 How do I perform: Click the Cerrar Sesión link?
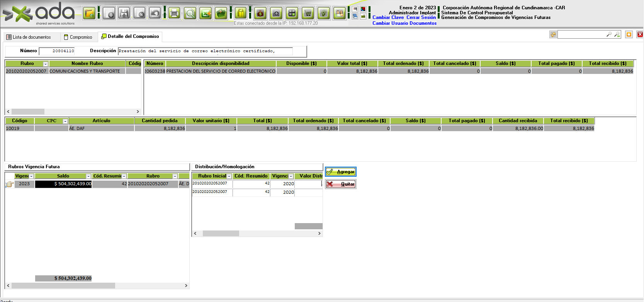pyautogui.click(x=421, y=17)
